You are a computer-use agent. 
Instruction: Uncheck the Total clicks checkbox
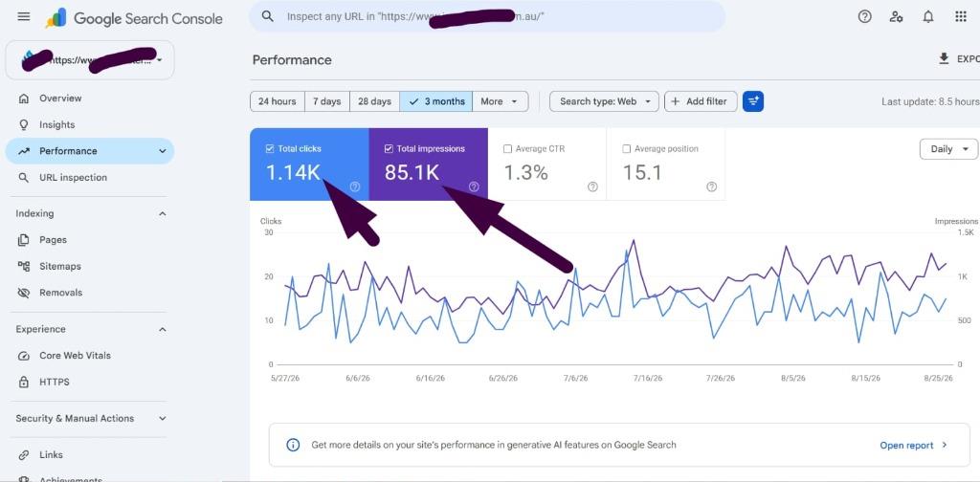[270, 148]
